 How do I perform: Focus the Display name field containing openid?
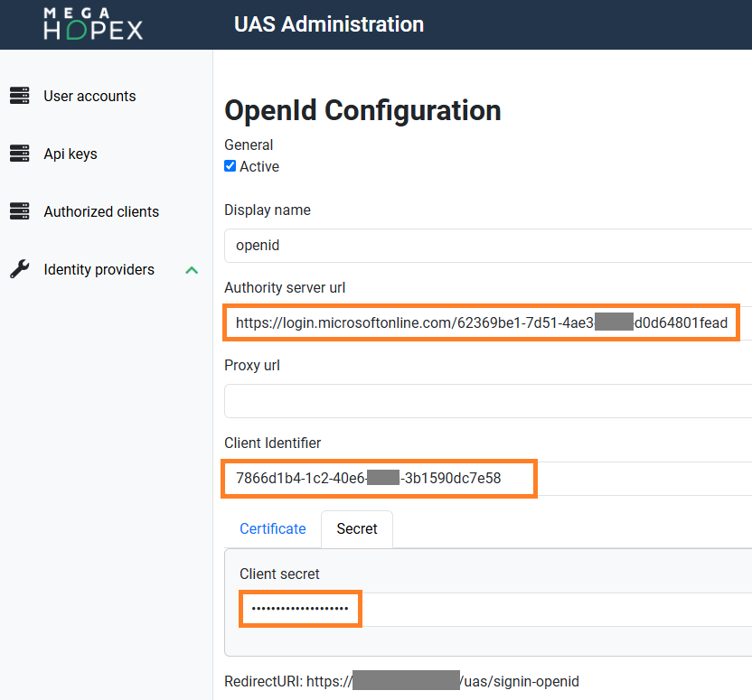(488, 246)
